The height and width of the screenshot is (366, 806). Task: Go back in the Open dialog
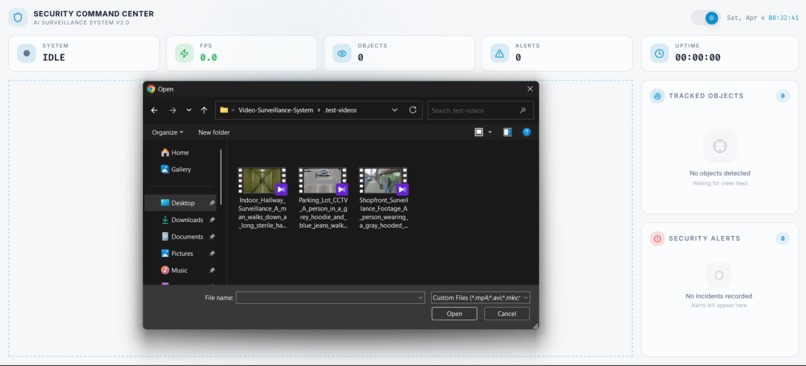tap(154, 110)
